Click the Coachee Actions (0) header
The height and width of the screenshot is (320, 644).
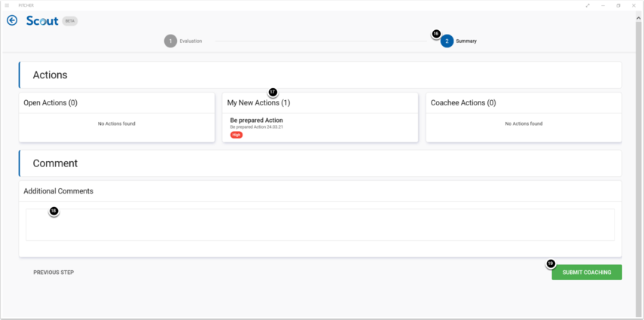click(462, 102)
